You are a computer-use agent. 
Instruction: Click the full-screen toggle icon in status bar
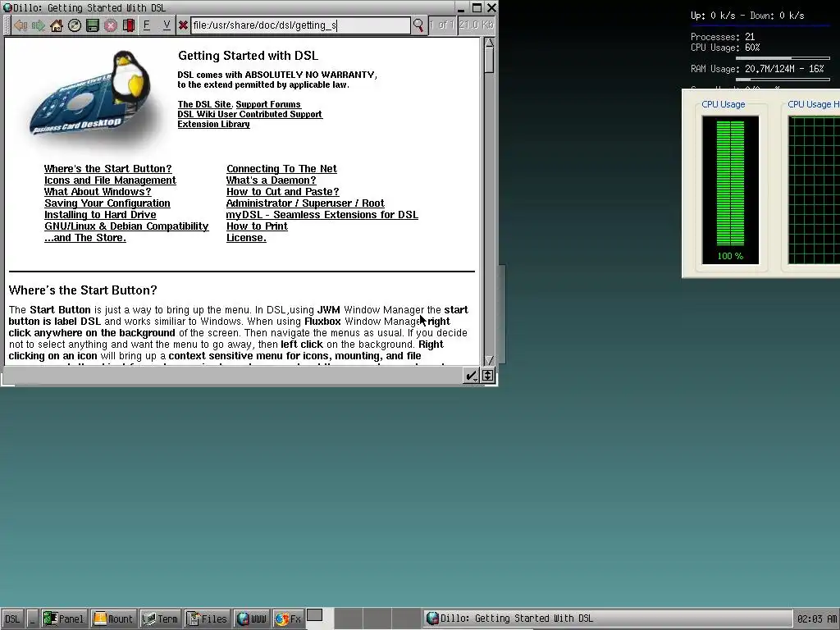point(487,376)
